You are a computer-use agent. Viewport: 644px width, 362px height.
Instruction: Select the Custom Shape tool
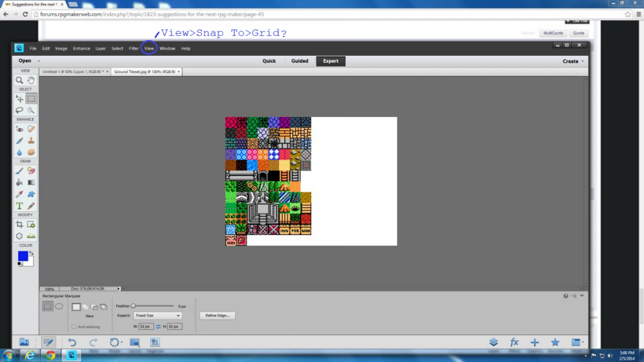(x=31, y=194)
